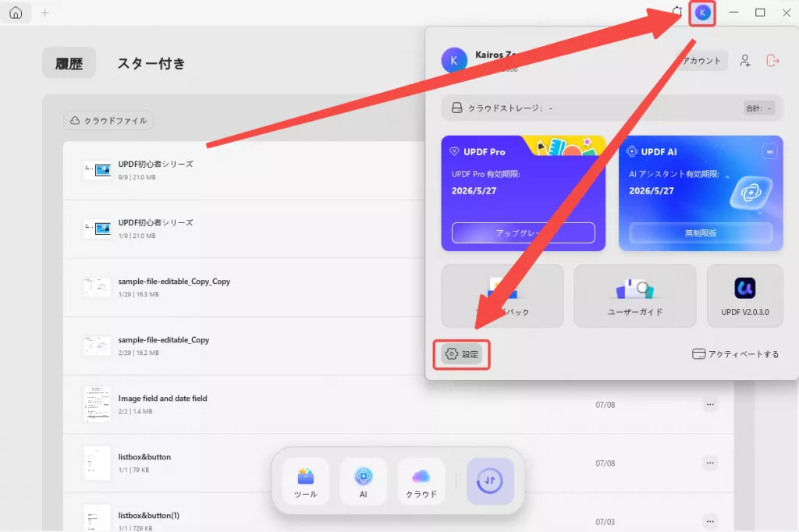The height and width of the screenshot is (532, 799).
Task: Click the batch convert circular icon in dock
Action: click(x=490, y=481)
